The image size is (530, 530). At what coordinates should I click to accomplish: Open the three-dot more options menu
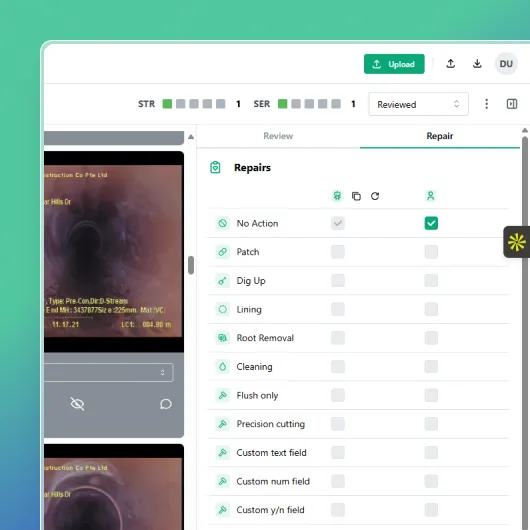486,104
